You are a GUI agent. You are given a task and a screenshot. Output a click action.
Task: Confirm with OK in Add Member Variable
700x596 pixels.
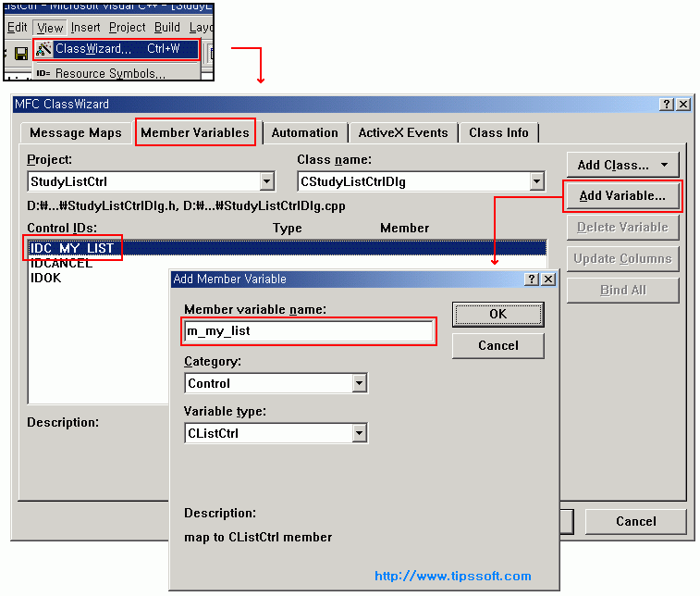pos(497,314)
